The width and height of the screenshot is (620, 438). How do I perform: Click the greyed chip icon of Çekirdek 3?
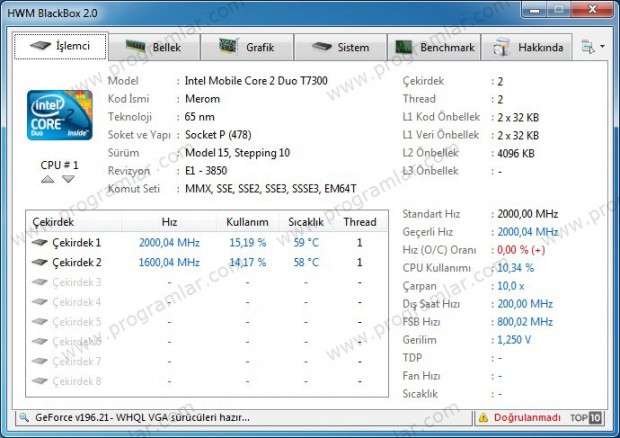tap(40, 282)
